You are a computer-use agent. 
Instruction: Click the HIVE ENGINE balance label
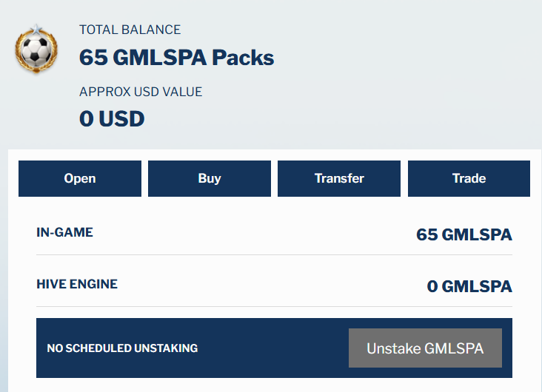77,284
